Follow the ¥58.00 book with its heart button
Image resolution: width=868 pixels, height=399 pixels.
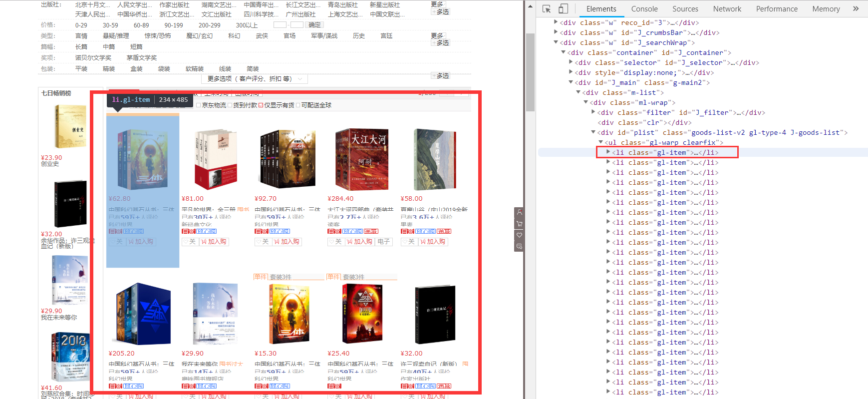click(x=409, y=242)
